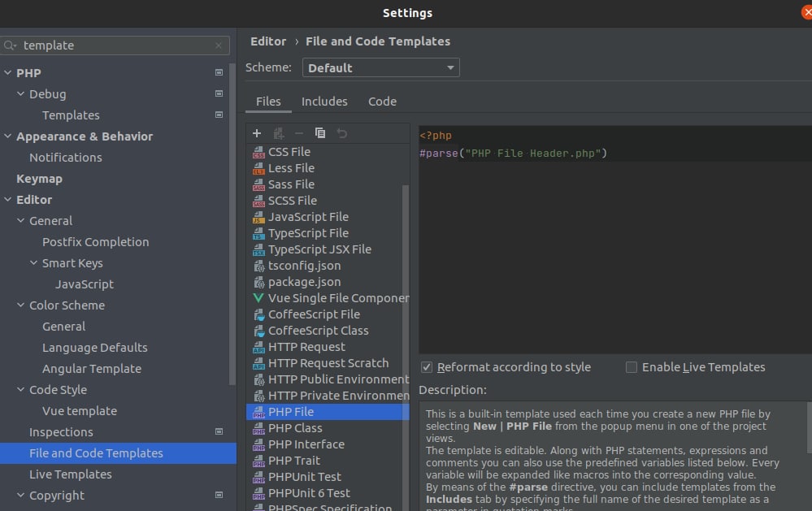Enable Live Templates checkbox
812x511 pixels.
point(632,367)
